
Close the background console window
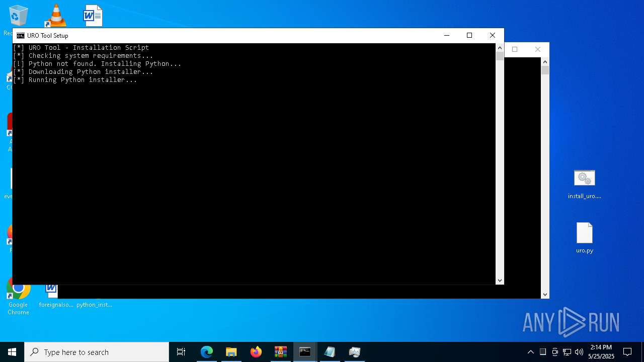[538, 49]
